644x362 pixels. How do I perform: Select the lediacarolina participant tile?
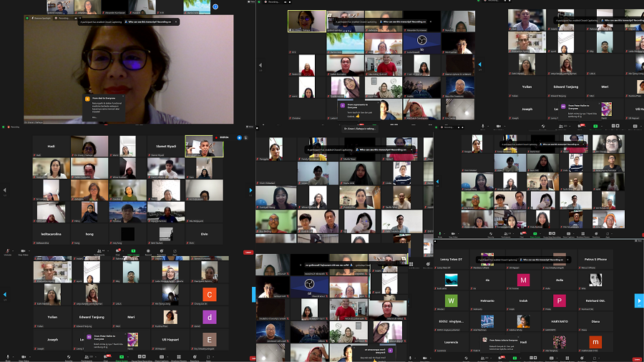coord(51,234)
